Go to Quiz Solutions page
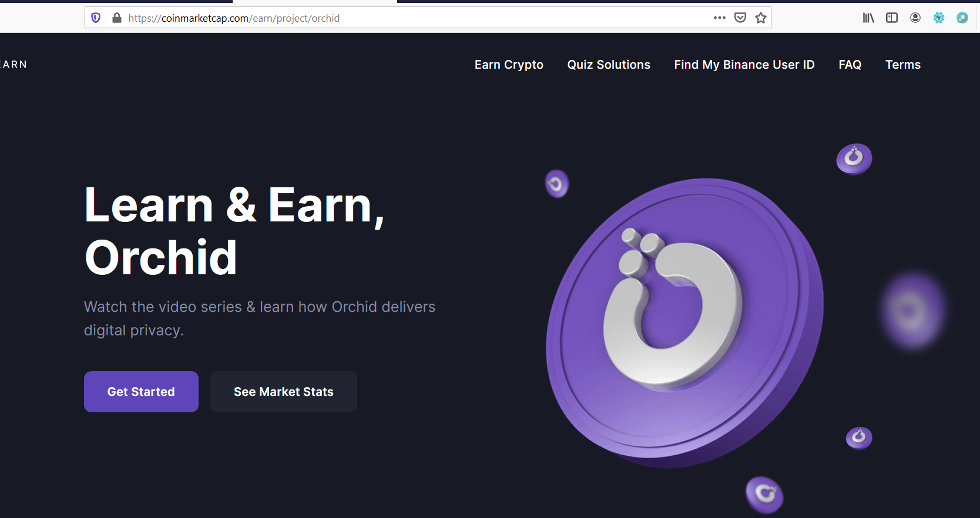The image size is (980, 518). point(609,65)
